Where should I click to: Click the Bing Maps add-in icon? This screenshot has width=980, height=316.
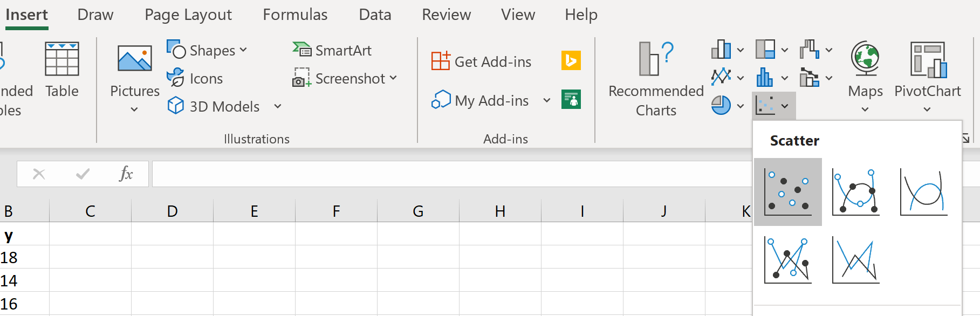(x=571, y=60)
